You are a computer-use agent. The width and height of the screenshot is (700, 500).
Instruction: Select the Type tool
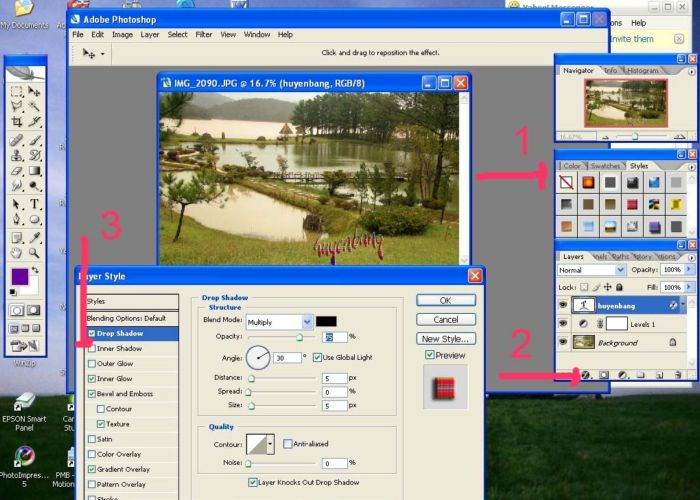tap(34, 204)
